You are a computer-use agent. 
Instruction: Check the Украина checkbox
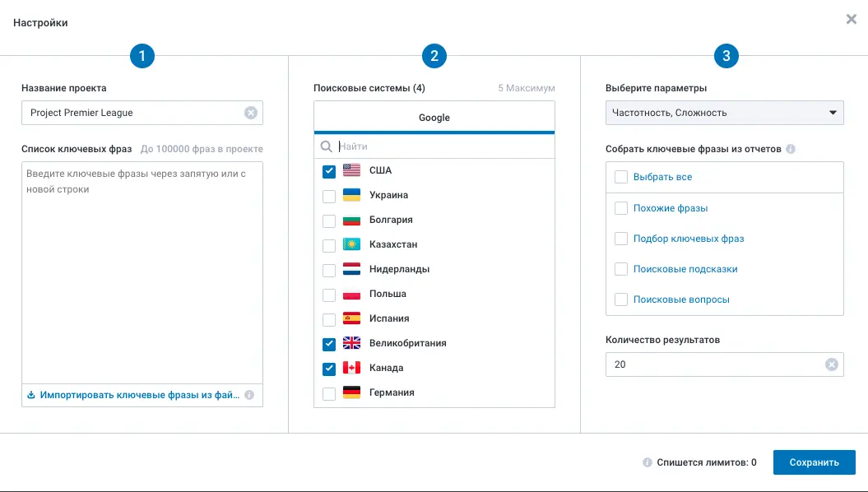point(328,195)
